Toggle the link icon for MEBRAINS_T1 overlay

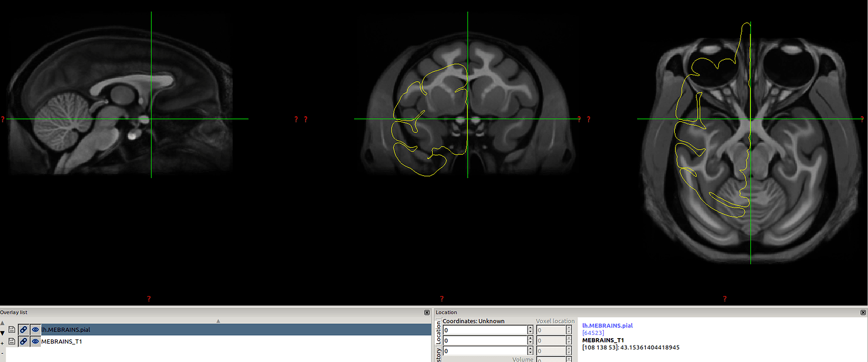(23, 341)
